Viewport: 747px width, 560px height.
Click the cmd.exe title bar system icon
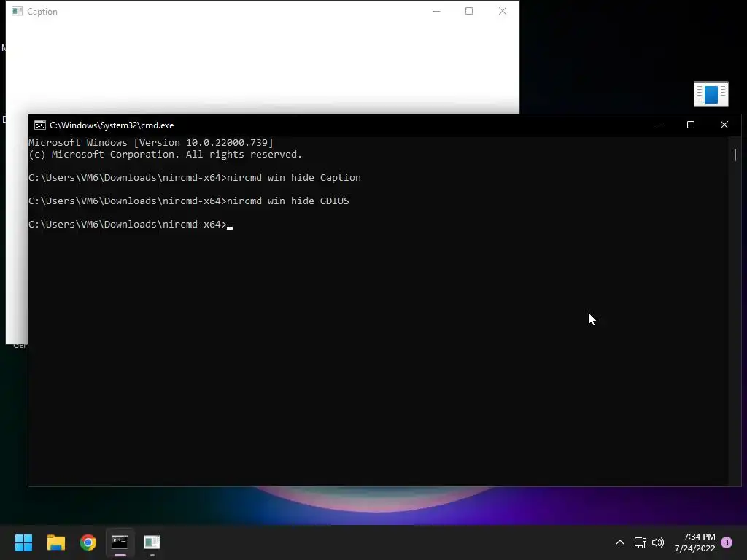pos(40,125)
